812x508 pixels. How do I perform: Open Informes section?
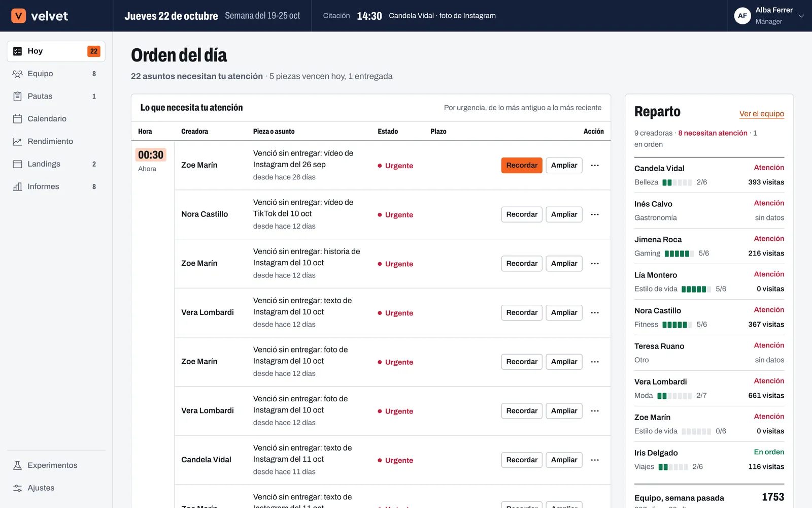point(56,187)
